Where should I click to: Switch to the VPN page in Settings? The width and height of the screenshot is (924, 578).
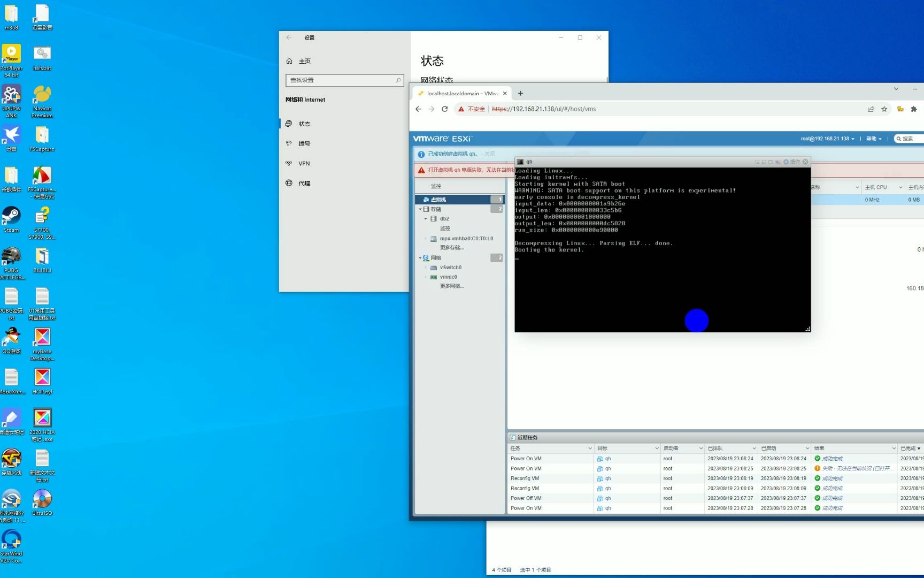[304, 163]
